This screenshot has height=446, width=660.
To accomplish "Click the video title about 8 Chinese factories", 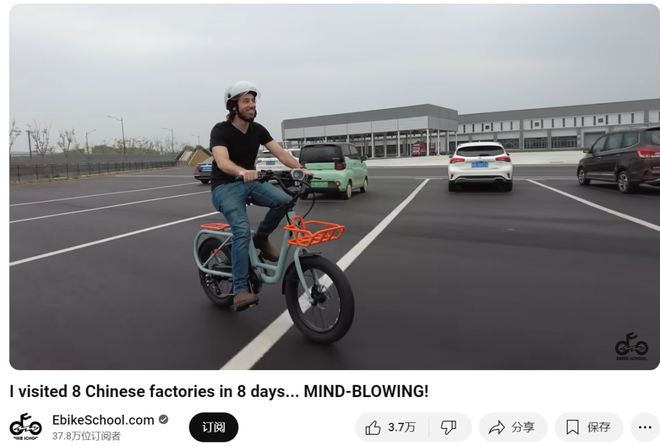I will click(219, 391).
